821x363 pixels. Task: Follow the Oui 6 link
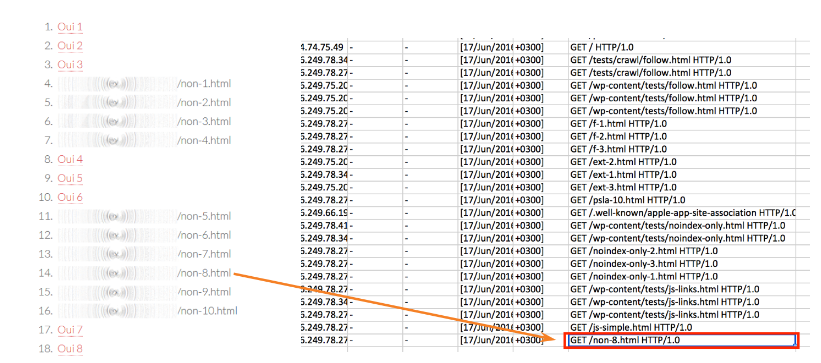tap(70, 197)
